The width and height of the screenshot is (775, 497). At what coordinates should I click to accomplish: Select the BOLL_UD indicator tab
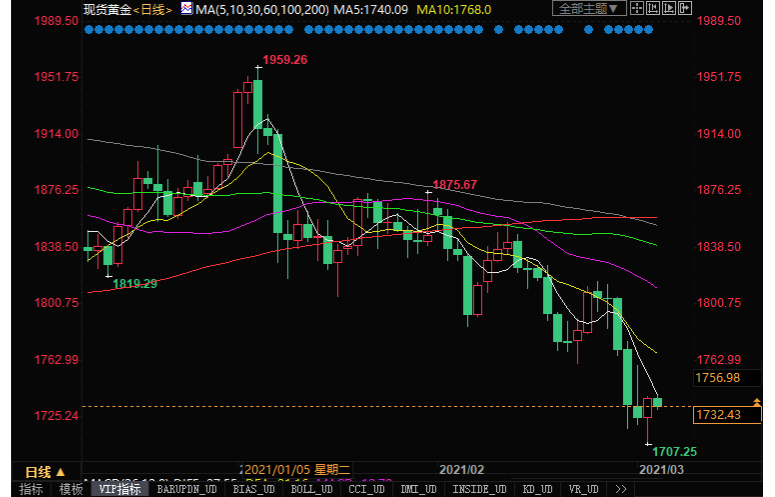(x=311, y=489)
